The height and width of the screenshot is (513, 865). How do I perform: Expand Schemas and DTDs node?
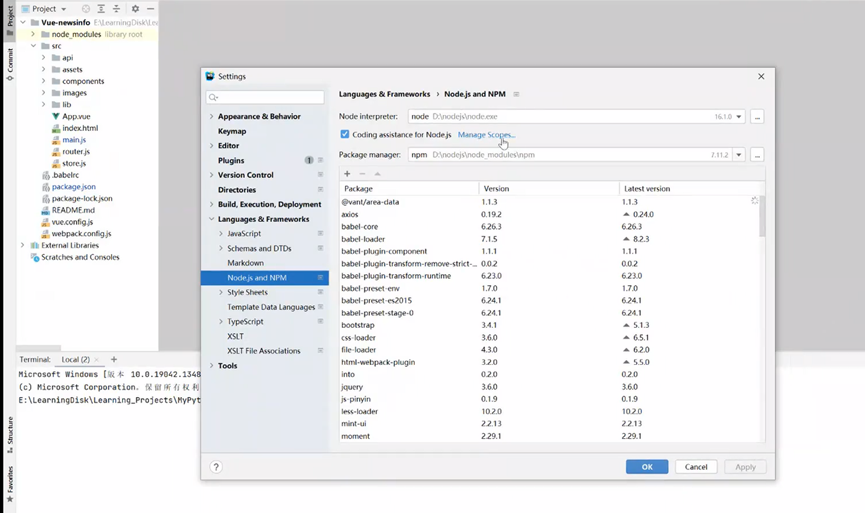[x=221, y=248]
